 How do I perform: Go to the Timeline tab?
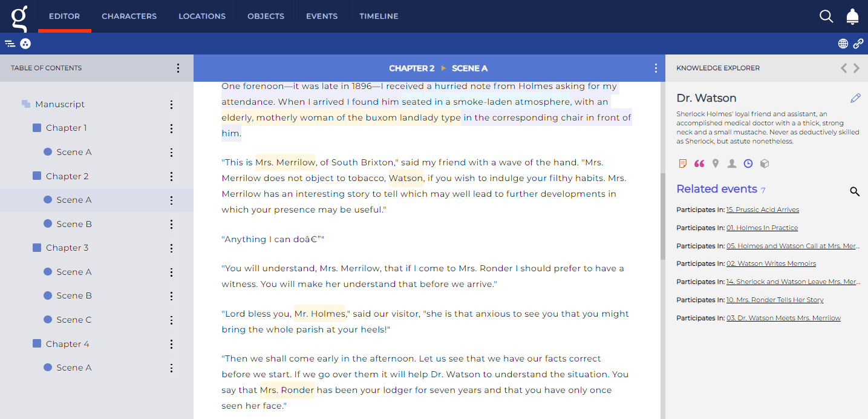click(379, 16)
